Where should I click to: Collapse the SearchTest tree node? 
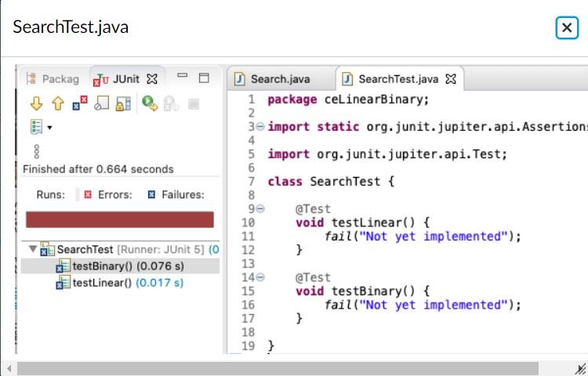pyautogui.click(x=33, y=248)
